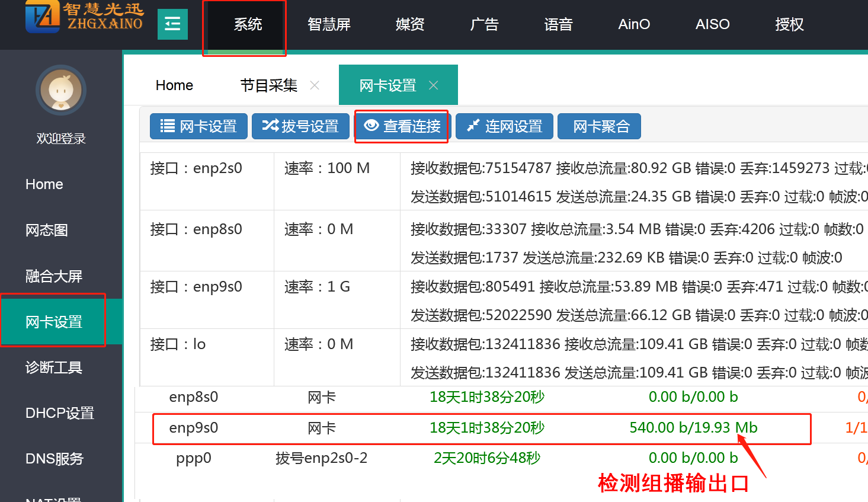Open 网态图 in the sidebar

pos(47,230)
